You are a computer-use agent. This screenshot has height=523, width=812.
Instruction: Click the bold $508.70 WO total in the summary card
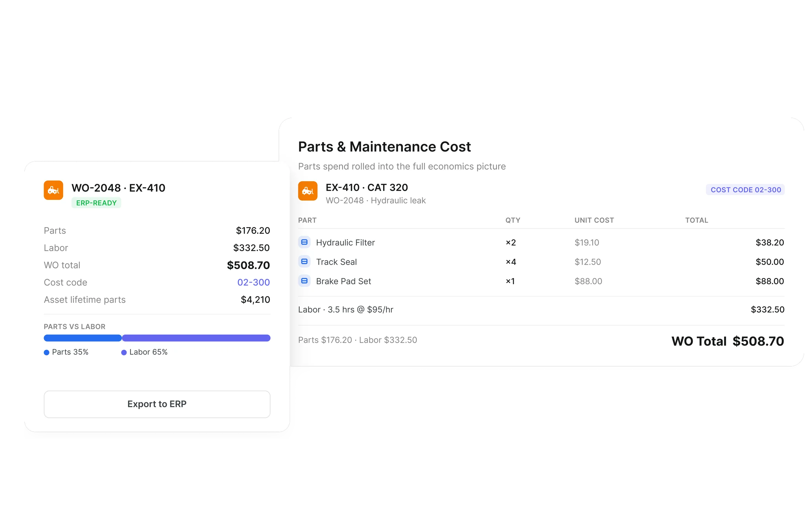tap(248, 265)
